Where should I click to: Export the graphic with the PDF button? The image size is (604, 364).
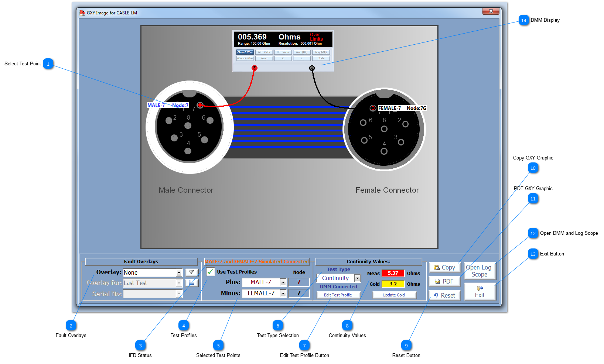444,281
